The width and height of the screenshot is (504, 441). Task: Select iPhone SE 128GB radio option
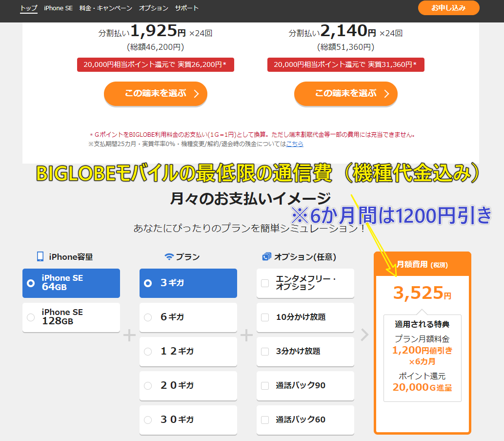pyautogui.click(x=71, y=317)
